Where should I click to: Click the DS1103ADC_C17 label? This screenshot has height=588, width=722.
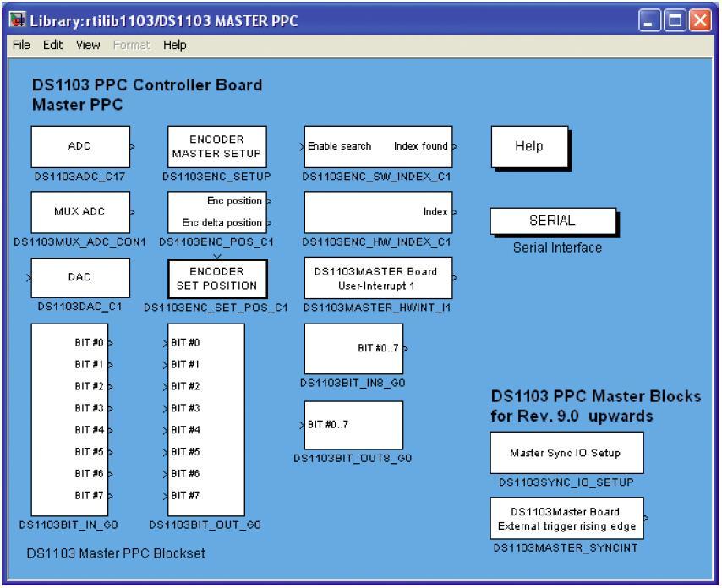79,177
